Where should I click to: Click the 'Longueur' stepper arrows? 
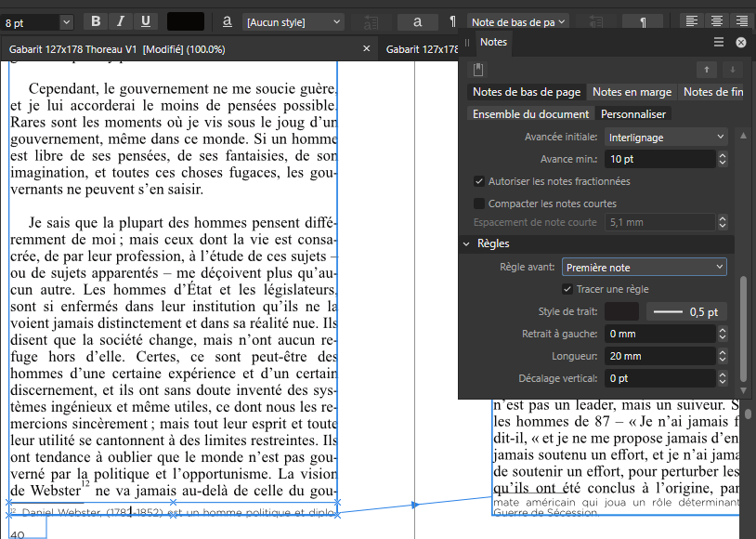coord(723,356)
